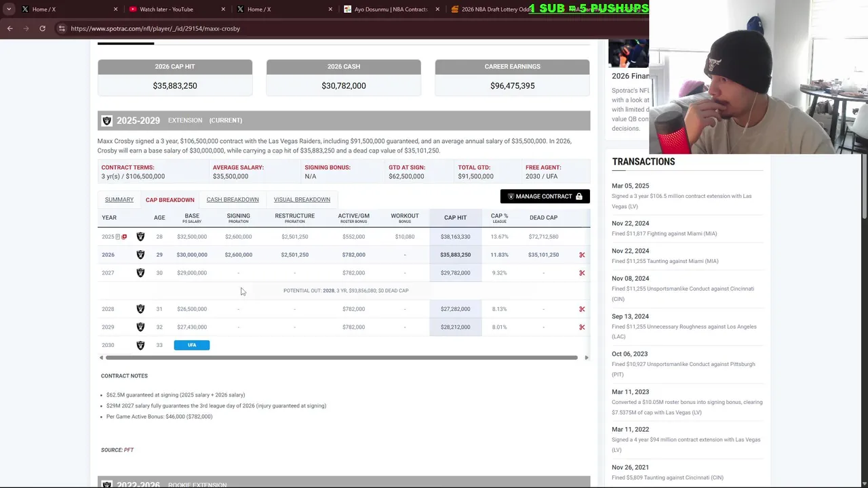Click the 2026 year row label
Screen dimensions: 868x488
coord(108,255)
